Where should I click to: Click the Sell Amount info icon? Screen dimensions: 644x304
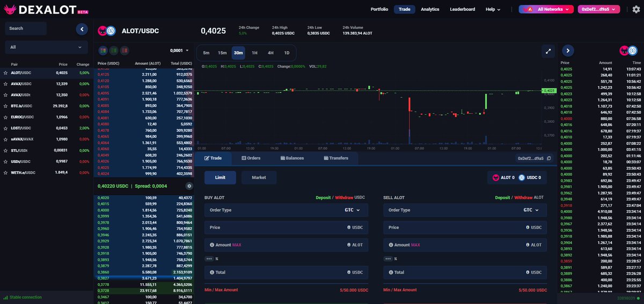(391, 244)
